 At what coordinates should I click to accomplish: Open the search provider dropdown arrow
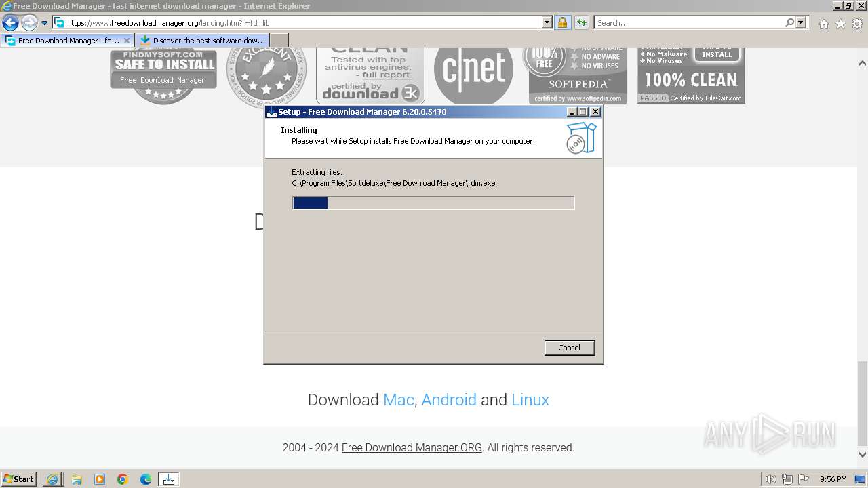click(801, 23)
